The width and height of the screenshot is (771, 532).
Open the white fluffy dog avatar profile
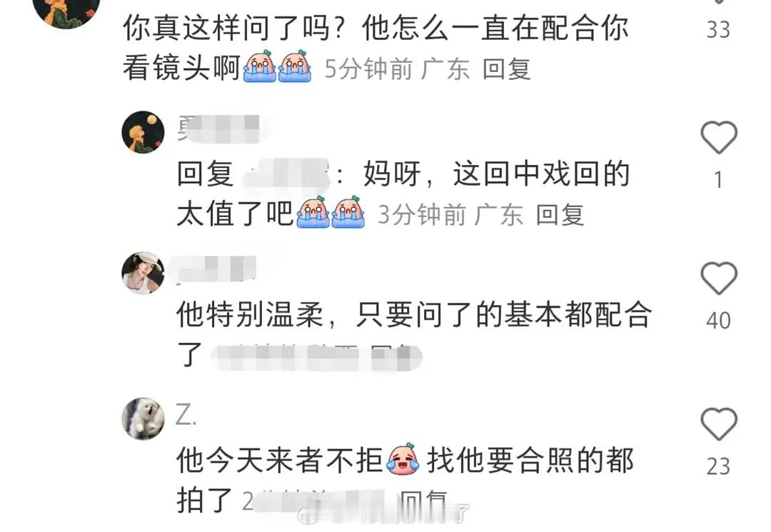pyautogui.click(x=143, y=418)
